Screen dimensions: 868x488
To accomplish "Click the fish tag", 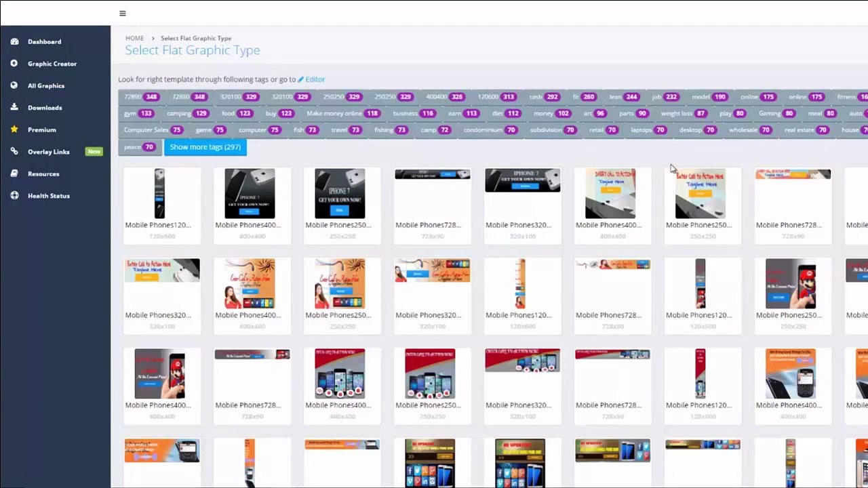I will [306, 129].
